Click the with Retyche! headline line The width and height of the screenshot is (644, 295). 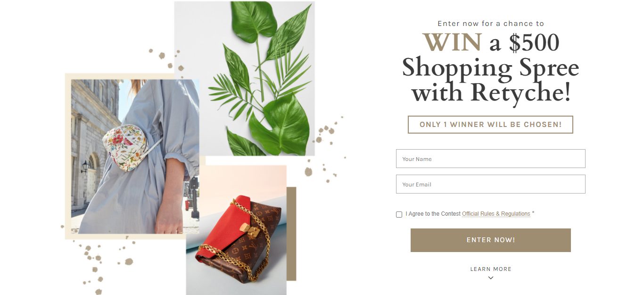[490, 92]
